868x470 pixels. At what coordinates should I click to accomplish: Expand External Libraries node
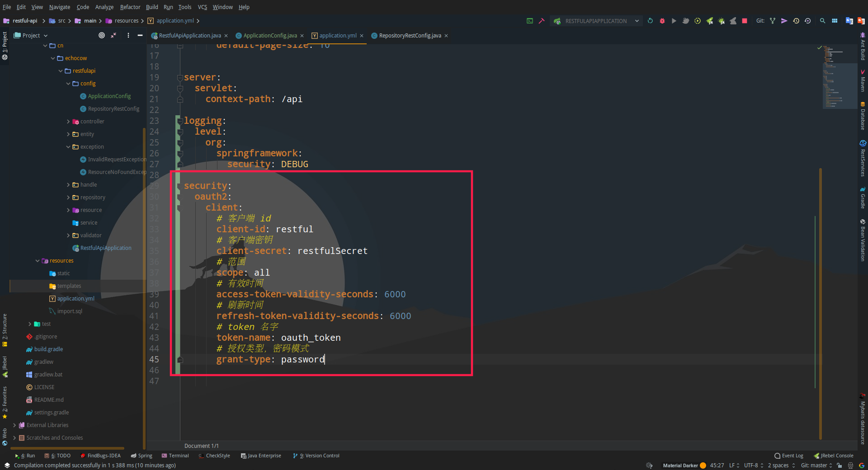pyautogui.click(x=14, y=425)
